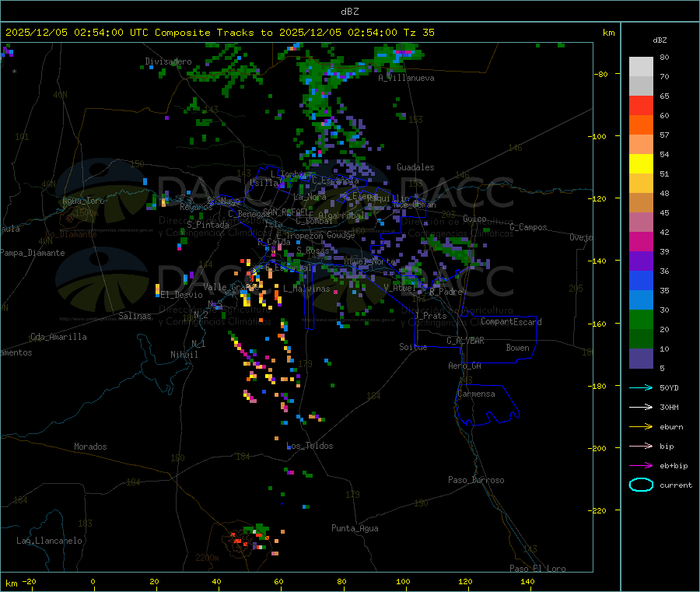Click the 'Divisadero' map label
The height and width of the screenshot is (592, 700).
tap(168, 61)
